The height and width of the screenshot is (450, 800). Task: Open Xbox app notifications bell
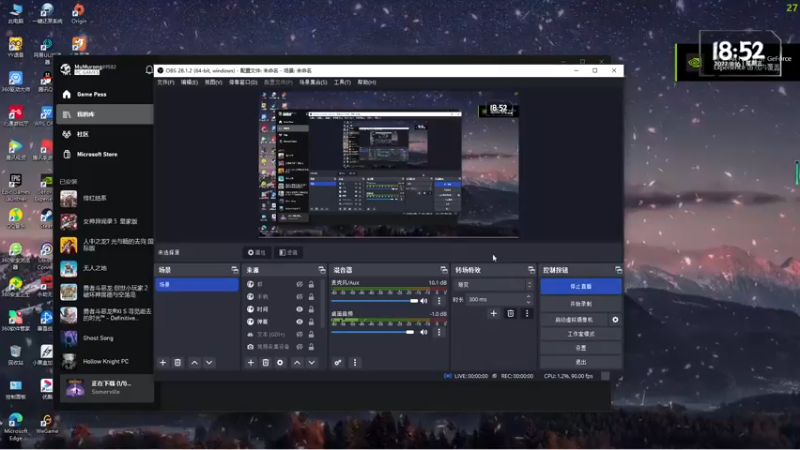(149, 70)
